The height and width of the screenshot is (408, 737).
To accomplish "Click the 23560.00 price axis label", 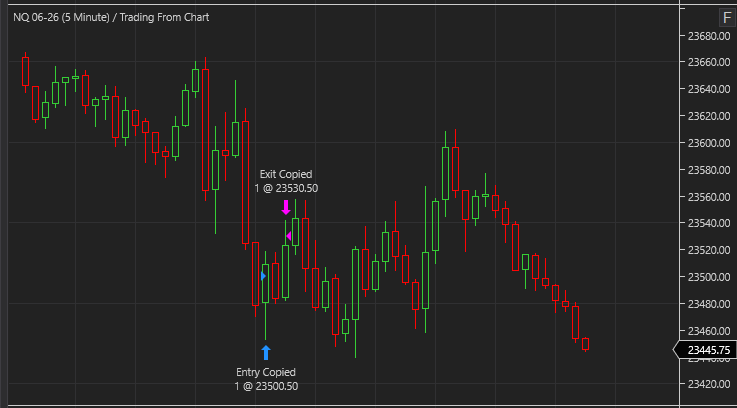I will (x=708, y=196).
